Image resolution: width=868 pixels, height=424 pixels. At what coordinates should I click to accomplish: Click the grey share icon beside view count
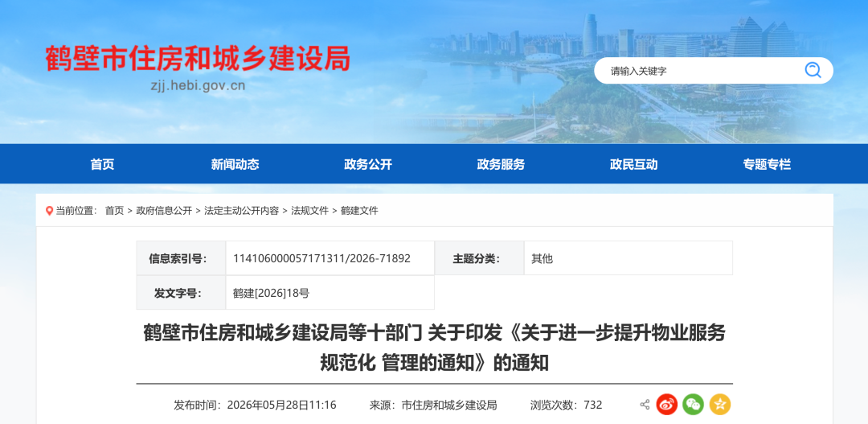click(x=645, y=405)
